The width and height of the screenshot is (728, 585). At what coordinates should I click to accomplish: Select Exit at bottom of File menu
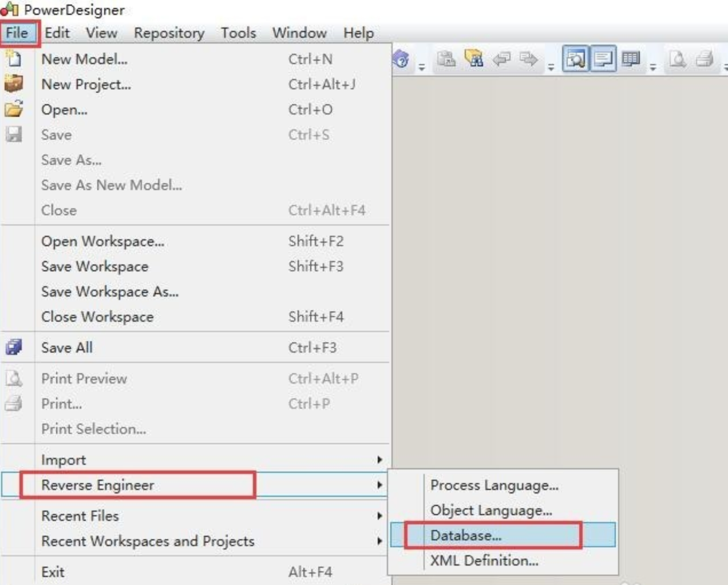pyautogui.click(x=195, y=572)
